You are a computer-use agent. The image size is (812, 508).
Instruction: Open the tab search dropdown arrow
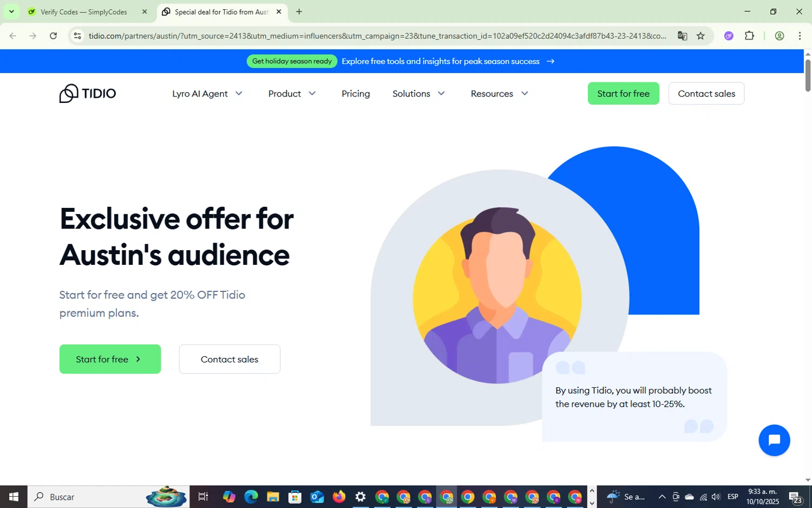tap(11, 11)
